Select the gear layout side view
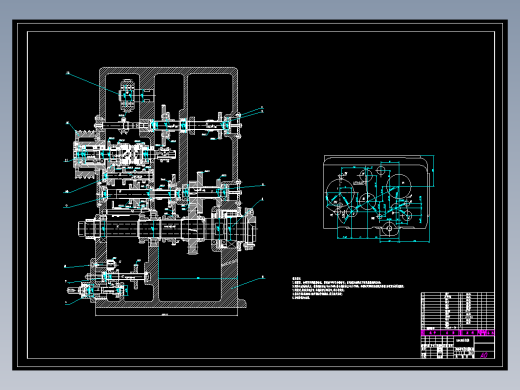 [x=379, y=199]
